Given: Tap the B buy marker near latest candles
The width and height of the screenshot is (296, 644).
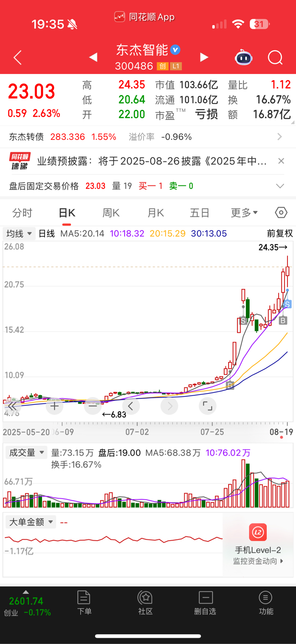Looking at the screenshot, I should point(283,320).
